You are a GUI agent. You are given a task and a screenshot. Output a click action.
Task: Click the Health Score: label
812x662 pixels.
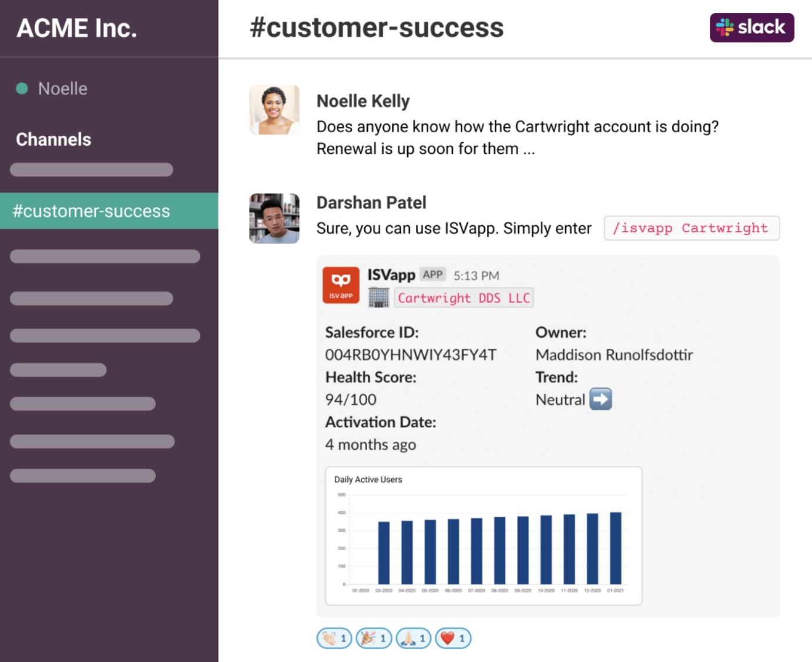(x=371, y=377)
